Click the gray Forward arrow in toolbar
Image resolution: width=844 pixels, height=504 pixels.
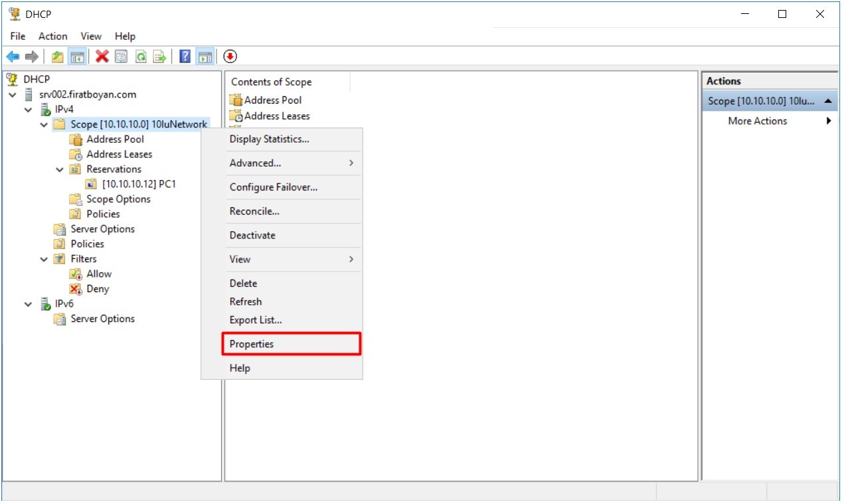coord(31,57)
